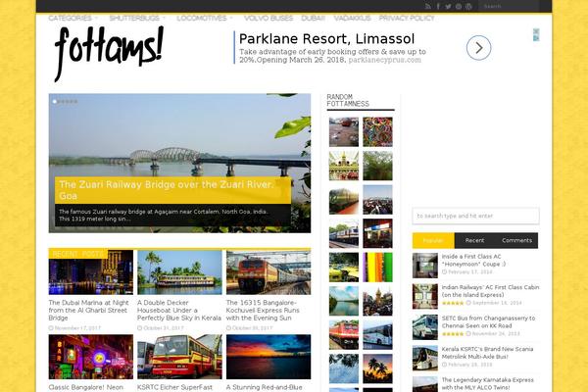Image resolution: width=588 pixels, height=392 pixels.
Task: Open the RSS feed icon
Action: [x=428, y=7]
